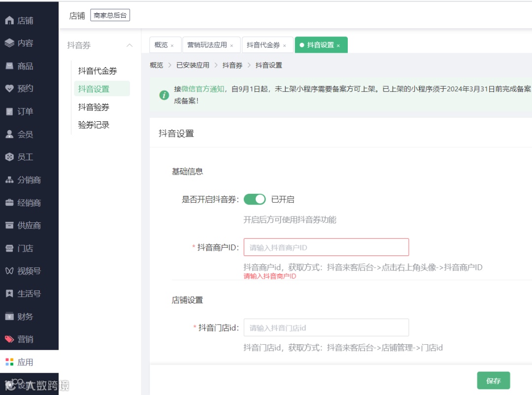Open 抖音验券 in the submenu

click(x=94, y=107)
